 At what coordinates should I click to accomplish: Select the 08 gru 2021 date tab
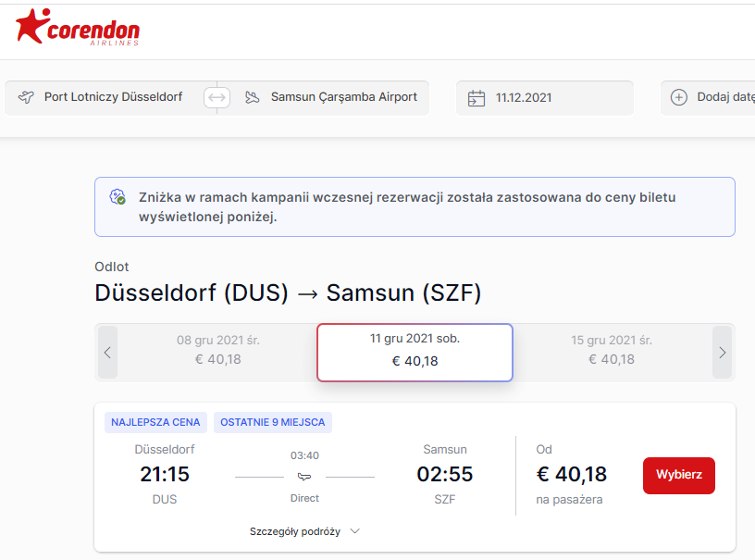(x=217, y=350)
